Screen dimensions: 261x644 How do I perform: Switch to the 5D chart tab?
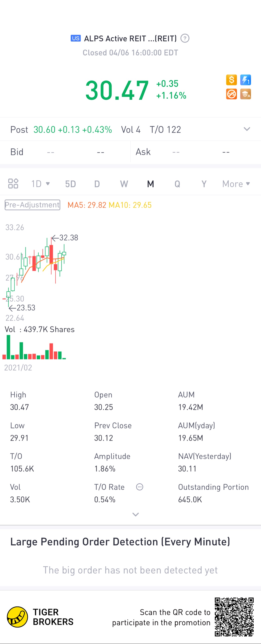pyautogui.click(x=71, y=184)
